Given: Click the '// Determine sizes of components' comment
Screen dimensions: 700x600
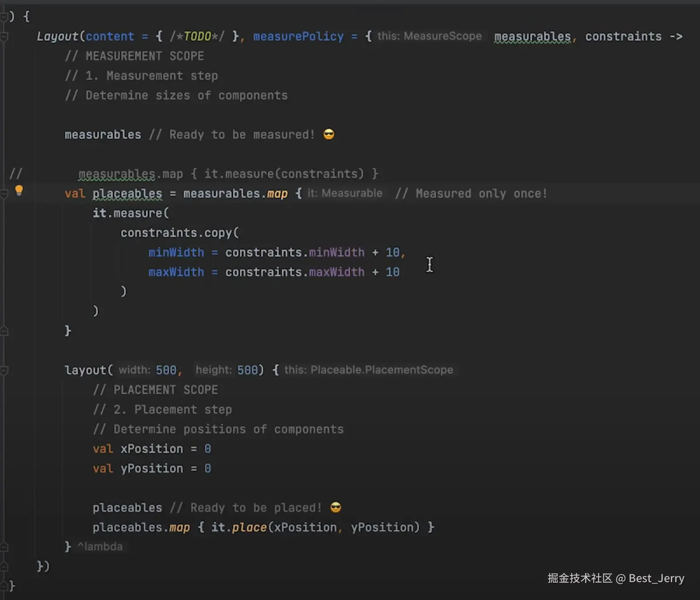Looking at the screenshot, I should 176,95.
